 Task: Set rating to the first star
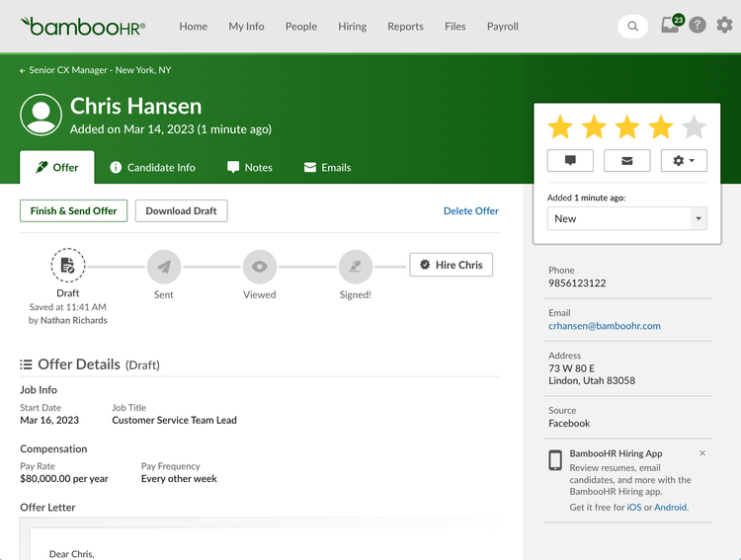(560, 127)
